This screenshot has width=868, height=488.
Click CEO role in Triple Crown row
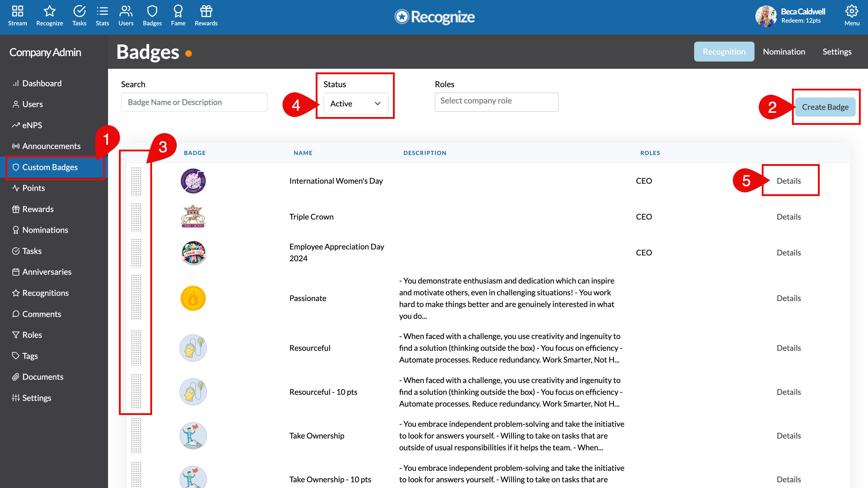pos(643,217)
